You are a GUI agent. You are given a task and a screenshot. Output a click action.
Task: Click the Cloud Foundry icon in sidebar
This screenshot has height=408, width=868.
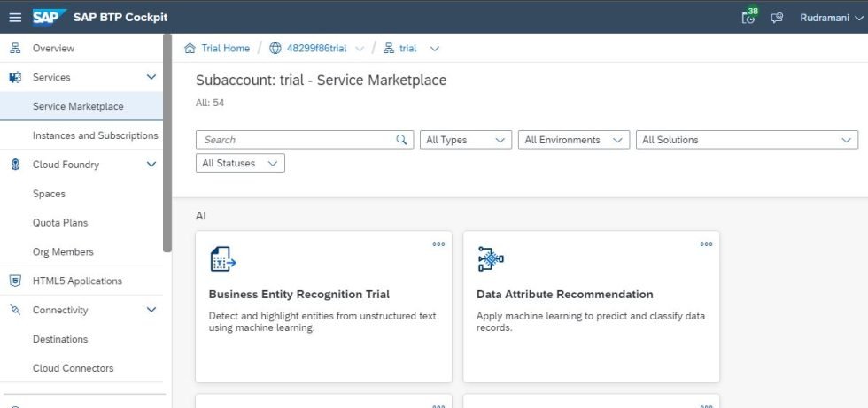pos(16,165)
